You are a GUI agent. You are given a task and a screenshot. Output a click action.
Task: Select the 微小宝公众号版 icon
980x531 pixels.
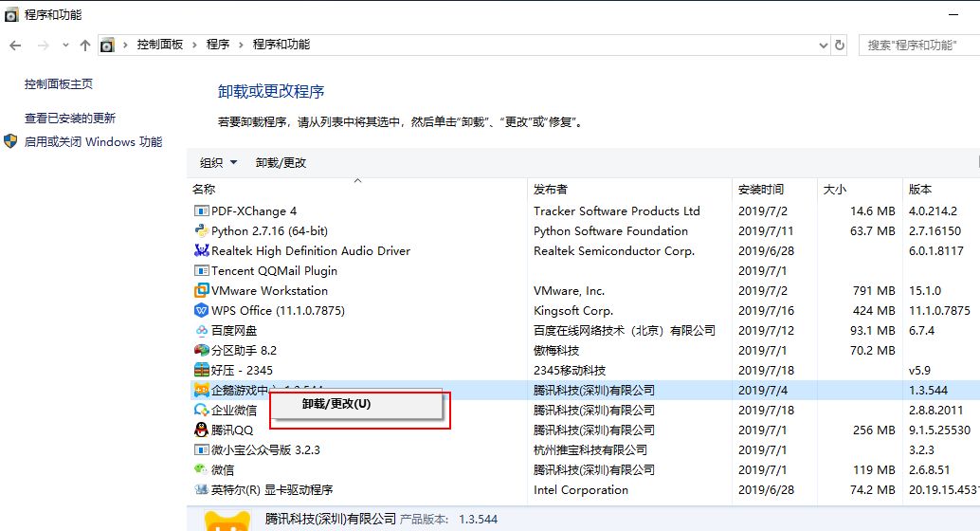(201, 449)
